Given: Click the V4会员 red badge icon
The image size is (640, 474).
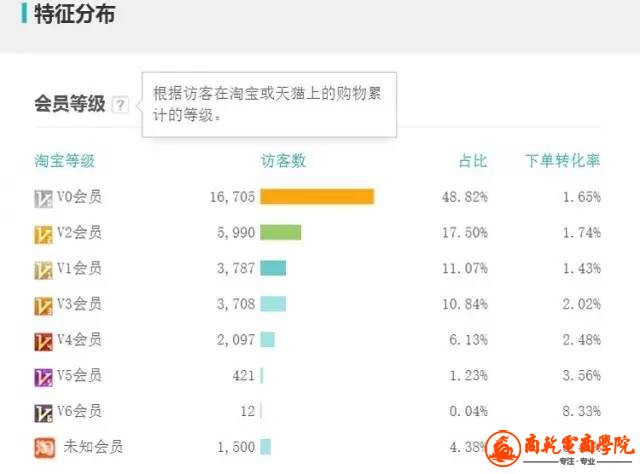Looking at the screenshot, I should pyautogui.click(x=43, y=342).
